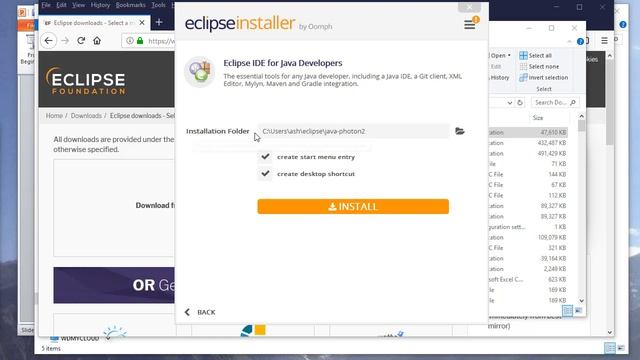The height and width of the screenshot is (360, 640).
Task: Reload the page in Firefox
Action: (x=81, y=41)
